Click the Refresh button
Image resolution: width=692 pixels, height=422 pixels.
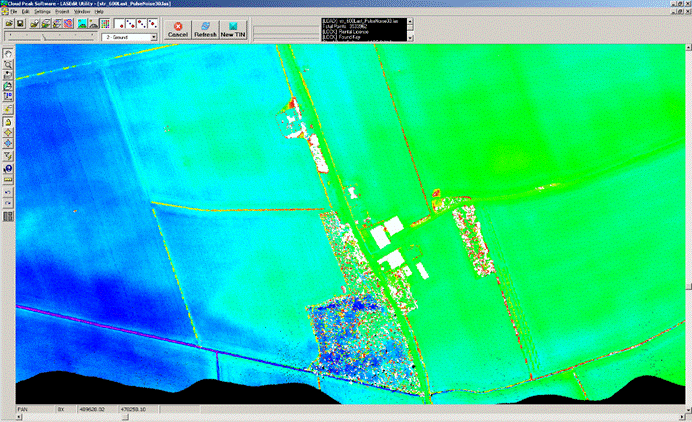pos(205,30)
